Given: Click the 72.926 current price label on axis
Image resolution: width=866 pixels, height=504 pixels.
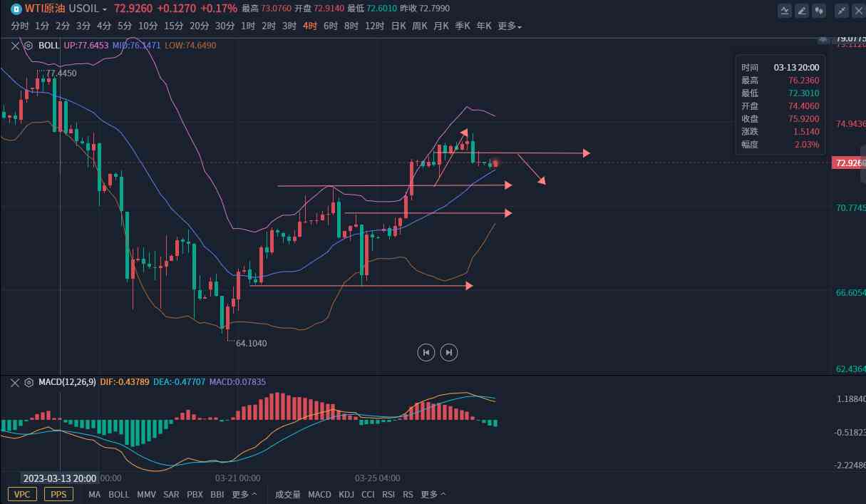Looking at the screenshot, I should 848,163.
